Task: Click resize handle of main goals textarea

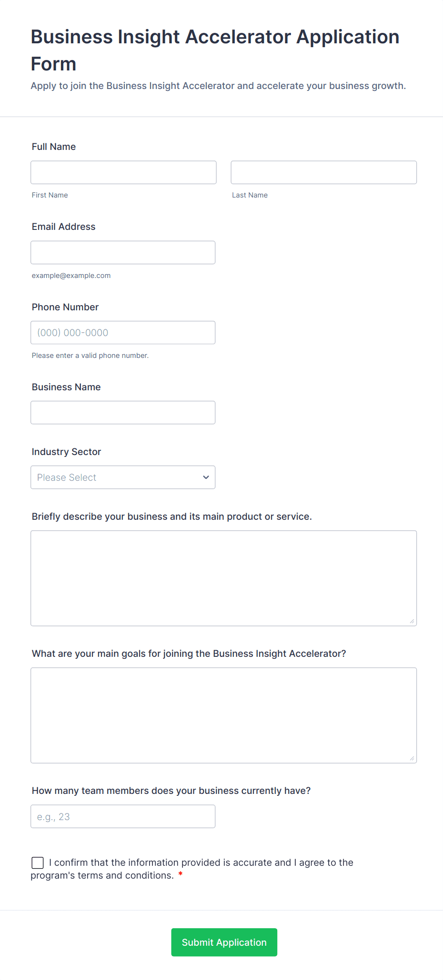Action: [x=412, y=758]
